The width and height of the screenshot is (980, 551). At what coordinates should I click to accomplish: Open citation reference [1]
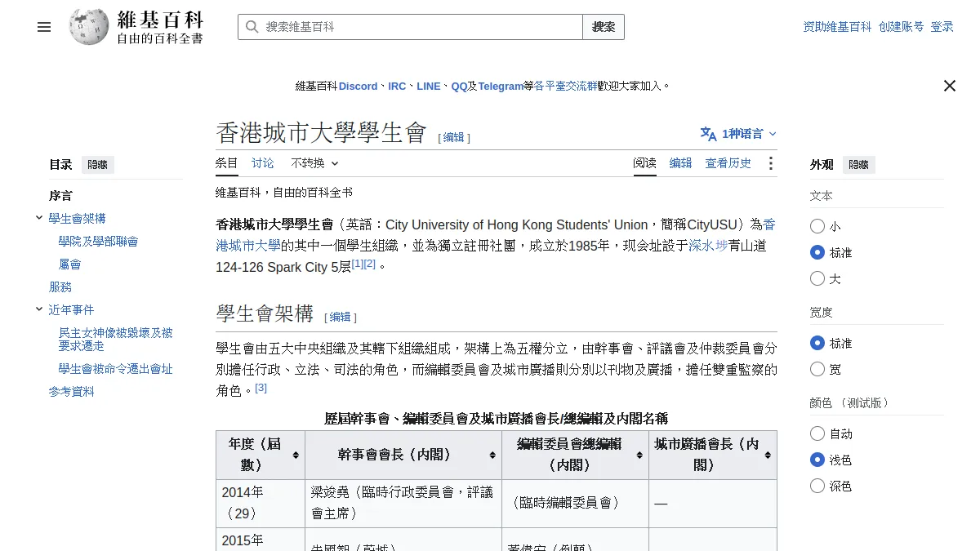click(x=358, y=264)
